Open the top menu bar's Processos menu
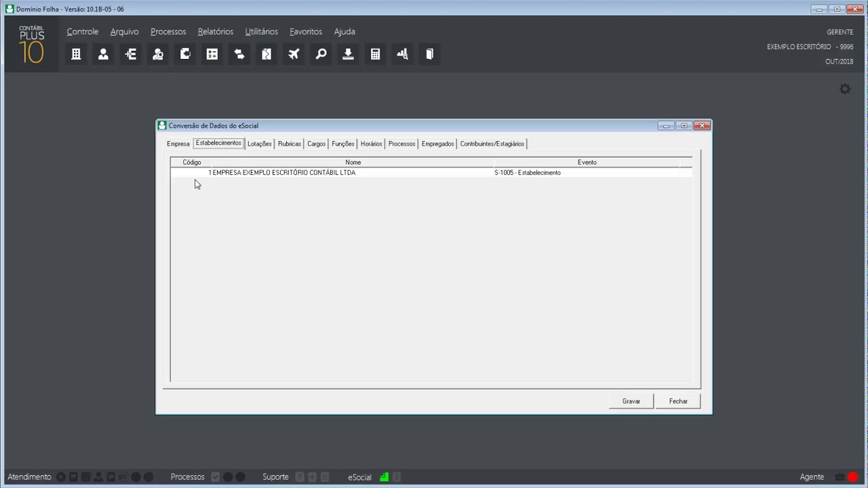The image size is (868, 488). tap(168, 32)
